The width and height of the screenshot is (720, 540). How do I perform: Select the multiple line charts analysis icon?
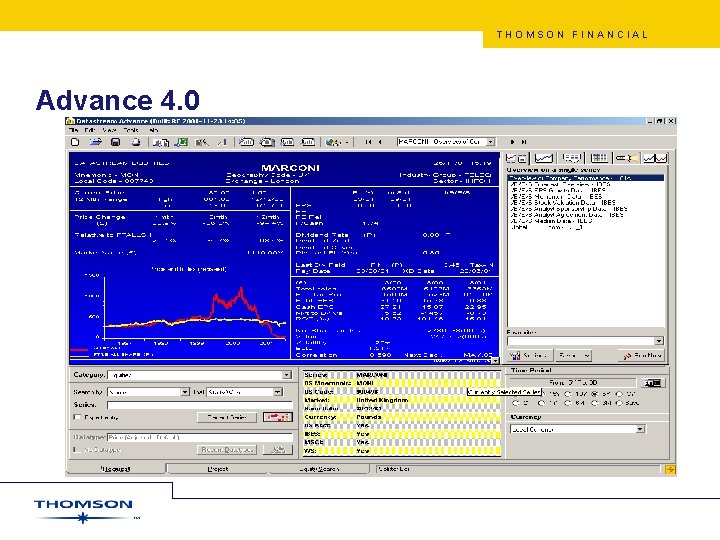point(655,158)
